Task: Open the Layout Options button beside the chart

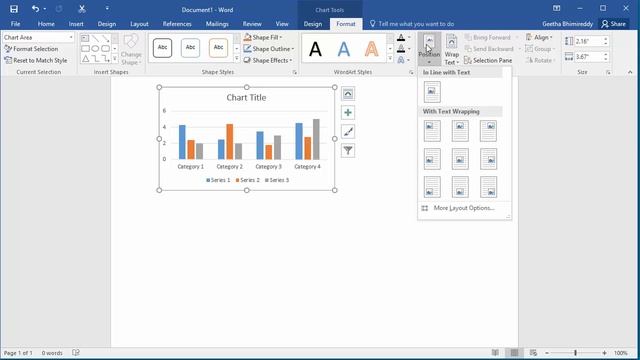Action: tap(348, 94)
